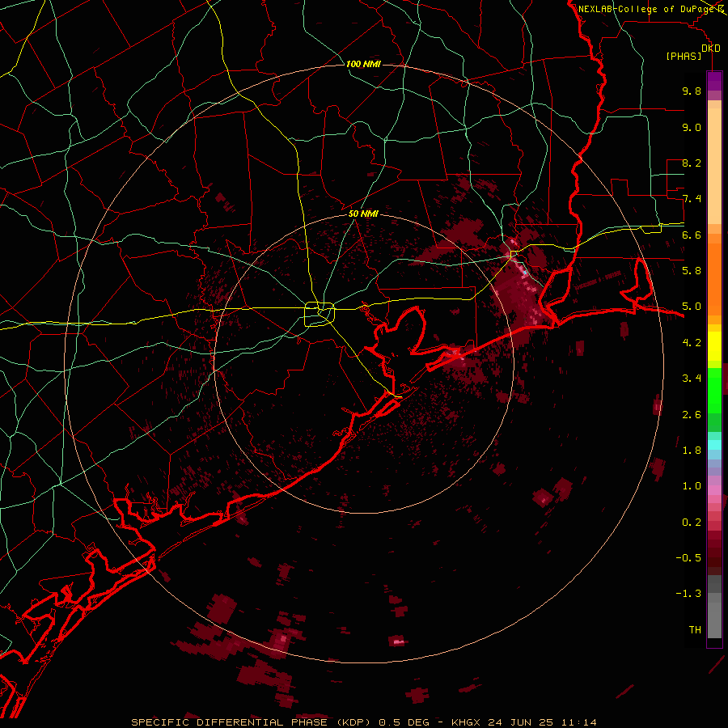
Task: Click the [PHAS] legend heading
Action: coord(684,57)
